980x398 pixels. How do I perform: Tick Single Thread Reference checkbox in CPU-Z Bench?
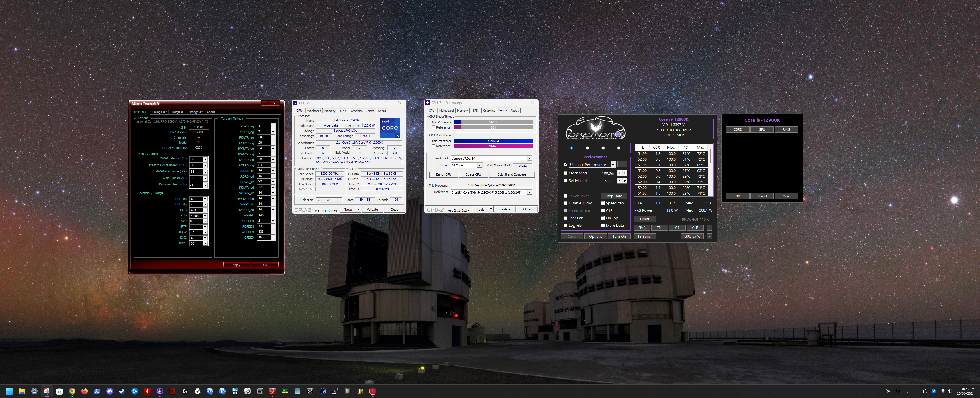click(x=433, y=128)
